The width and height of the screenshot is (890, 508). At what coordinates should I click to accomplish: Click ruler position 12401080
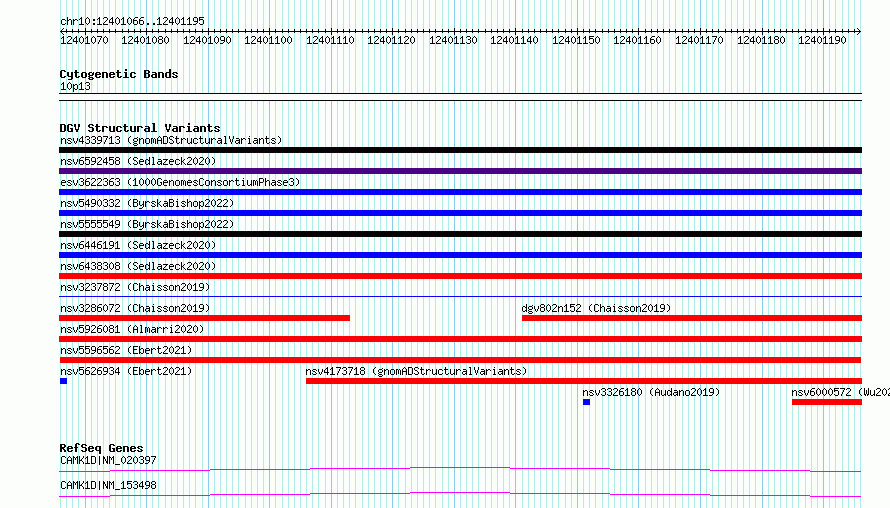145,40
